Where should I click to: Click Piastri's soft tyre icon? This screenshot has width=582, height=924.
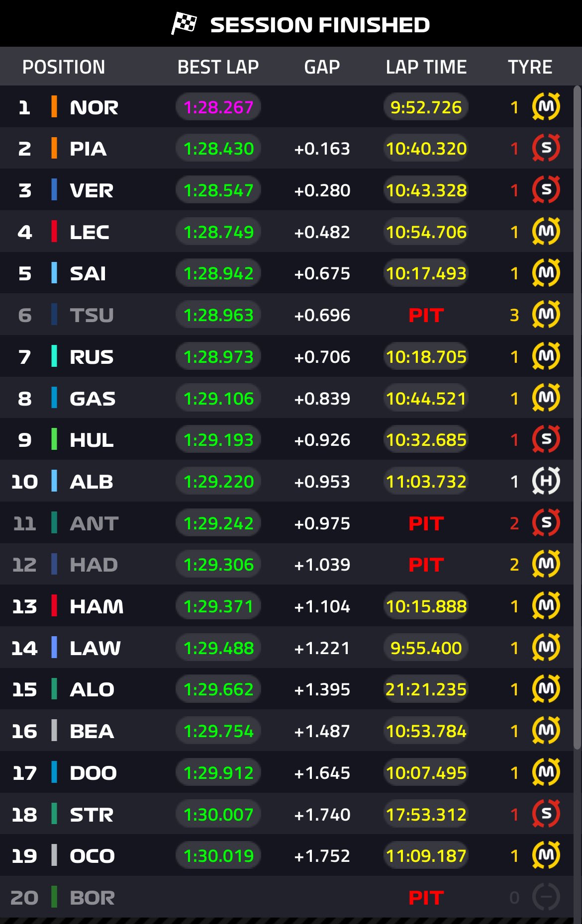pyautogui.click(x=546, y=148)
